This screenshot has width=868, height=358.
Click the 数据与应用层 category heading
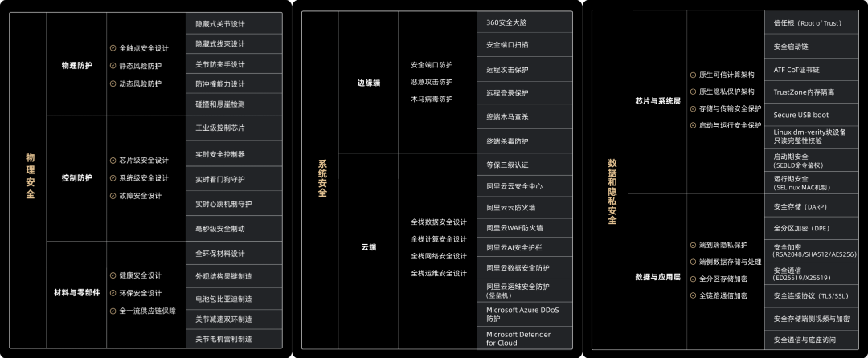657,277
